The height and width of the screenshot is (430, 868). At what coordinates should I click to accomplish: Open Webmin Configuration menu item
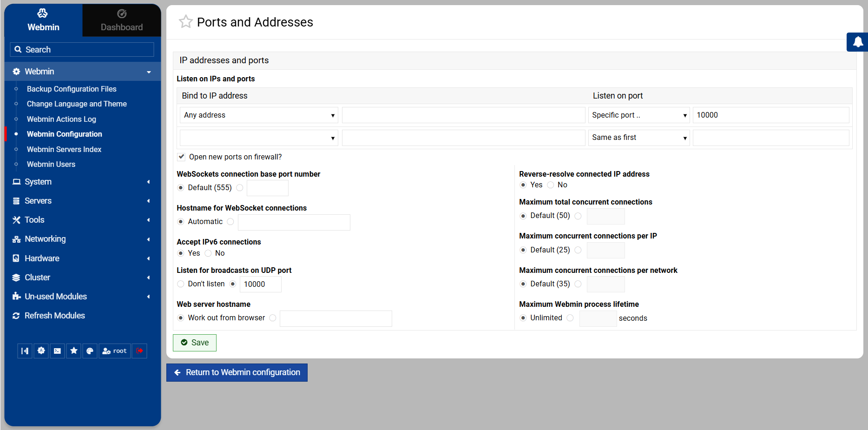(x=65, y=134)
